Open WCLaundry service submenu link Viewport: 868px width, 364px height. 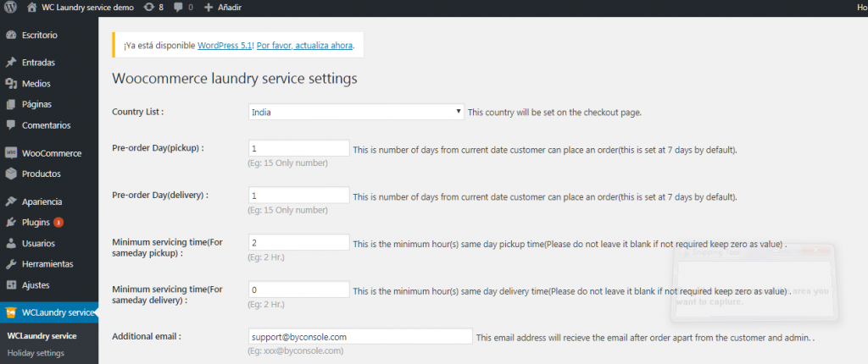click(42, 336)
